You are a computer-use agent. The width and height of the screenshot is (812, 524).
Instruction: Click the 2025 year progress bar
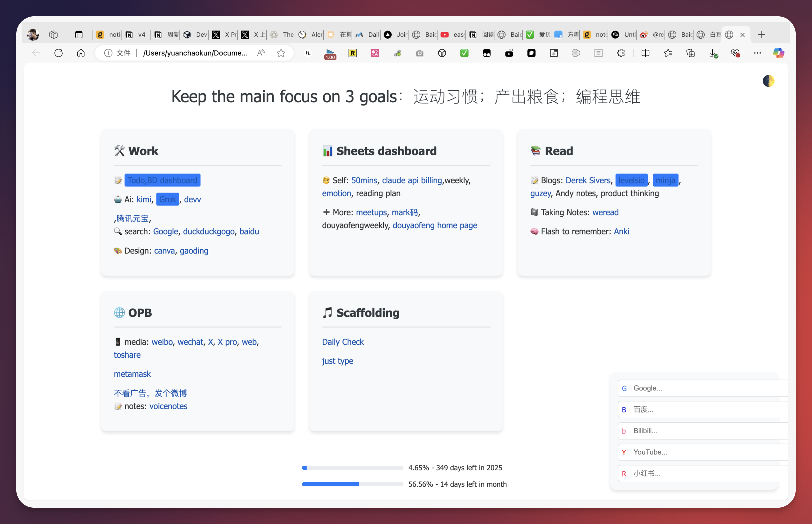click(352, 468)
